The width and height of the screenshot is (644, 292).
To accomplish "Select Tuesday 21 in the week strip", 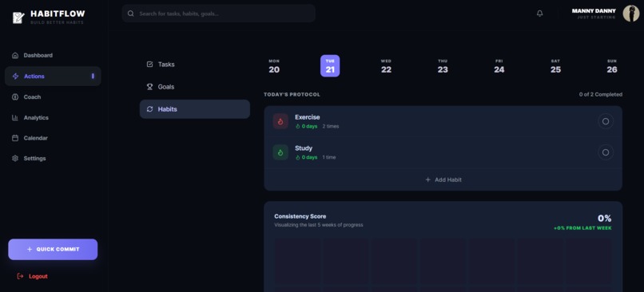I will pyautogui.click(x=330, y=66).
